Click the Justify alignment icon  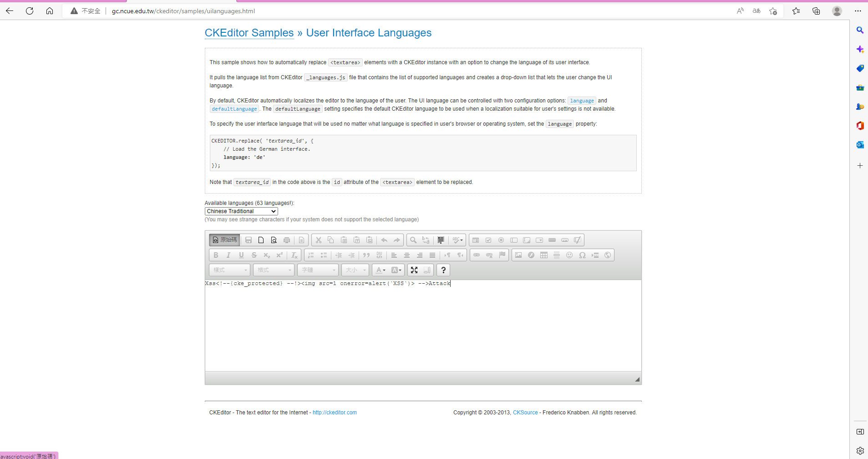(432, 255)
